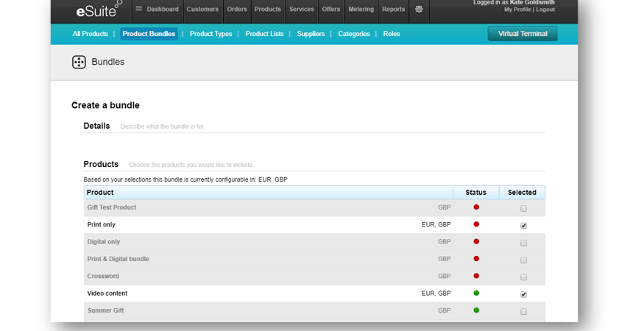Click the eSuite logo
The height and width of the screenshot is (331, 644).
point(97,10)
